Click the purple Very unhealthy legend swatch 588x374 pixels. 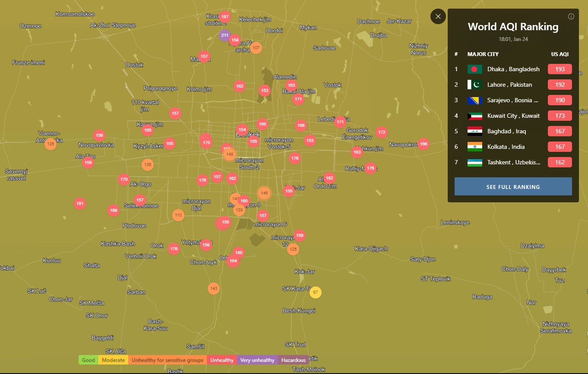click(x=257, y=360)
